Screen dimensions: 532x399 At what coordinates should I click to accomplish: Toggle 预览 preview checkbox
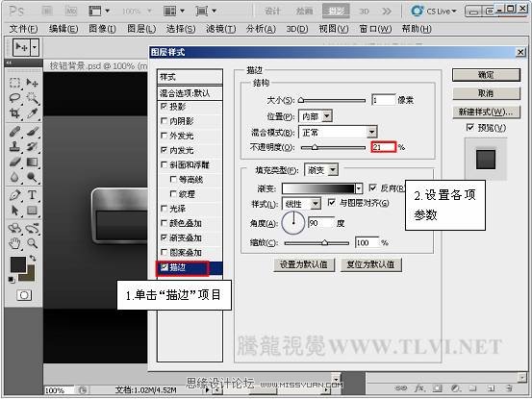[x=469, y=128]
